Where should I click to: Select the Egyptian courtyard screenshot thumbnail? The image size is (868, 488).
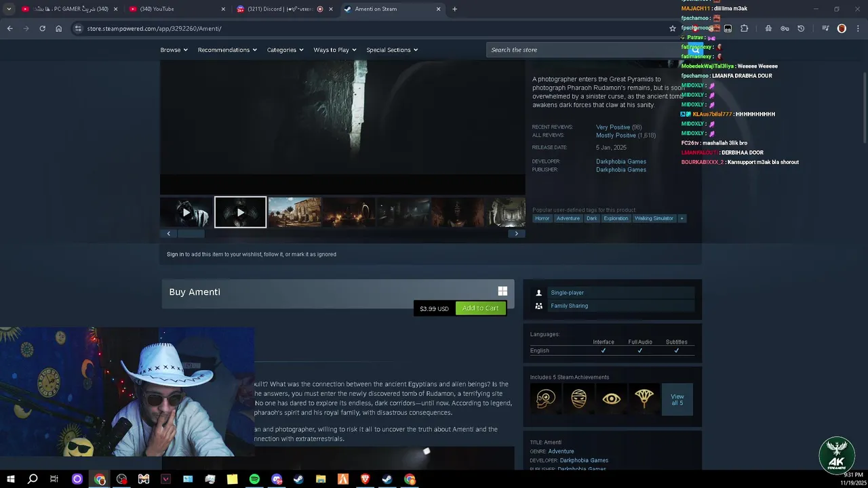pos(294,212)
